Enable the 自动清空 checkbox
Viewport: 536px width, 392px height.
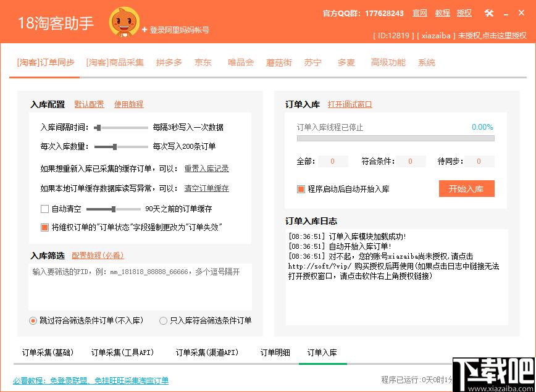[x=44, y=209]
